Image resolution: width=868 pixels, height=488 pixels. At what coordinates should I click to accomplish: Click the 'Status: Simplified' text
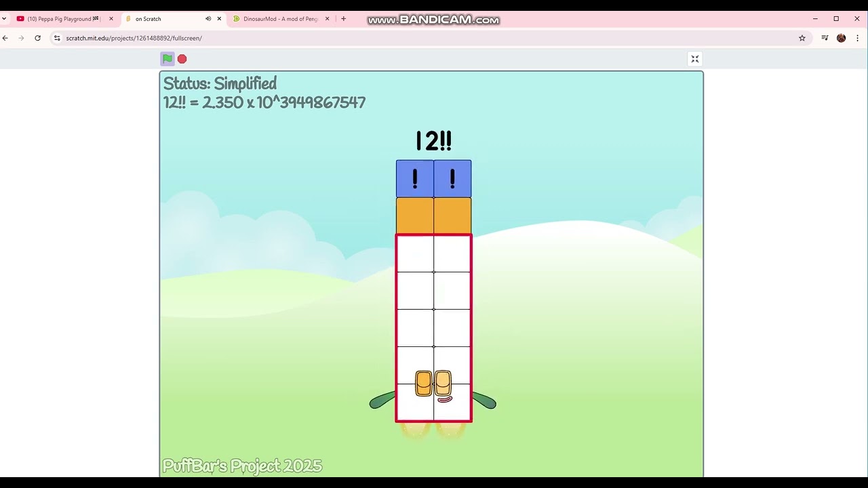220,83
